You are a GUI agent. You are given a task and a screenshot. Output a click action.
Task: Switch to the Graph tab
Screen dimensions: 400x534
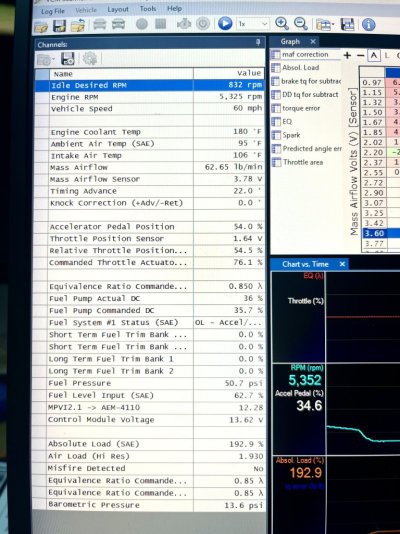[x=290, y=42]
